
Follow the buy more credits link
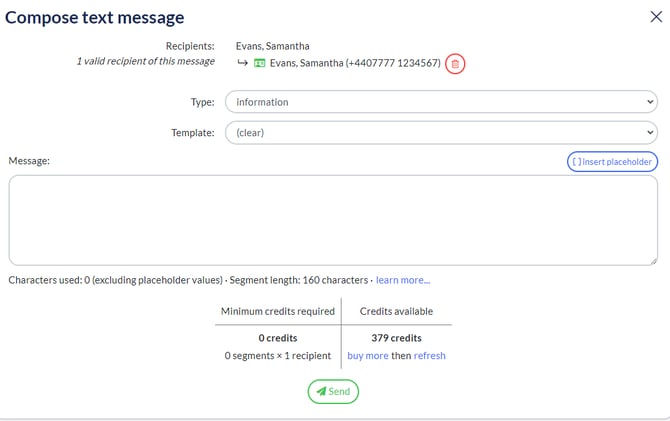(x=368, y=356)
